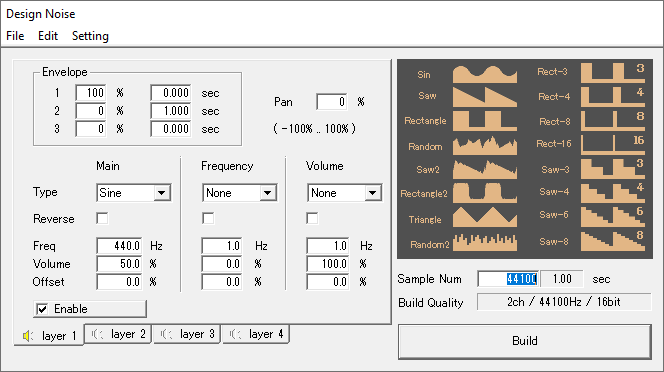The width and height of the screenshot is (664, 372).
Task: Open the File menu
Action: [15, 36]
